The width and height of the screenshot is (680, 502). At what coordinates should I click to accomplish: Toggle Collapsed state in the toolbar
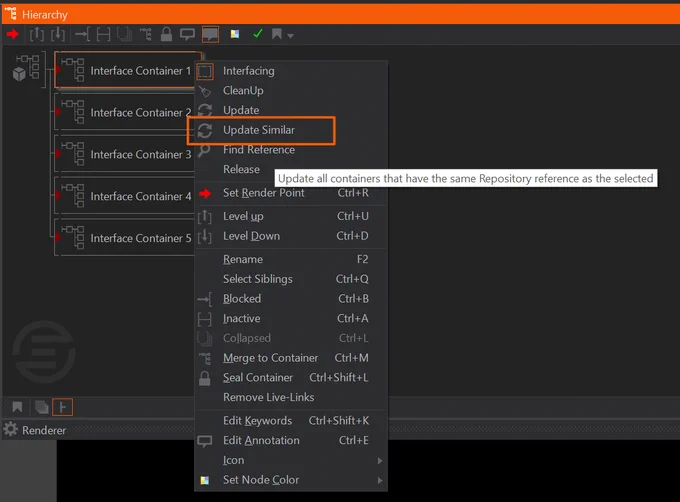pos(124,34)
